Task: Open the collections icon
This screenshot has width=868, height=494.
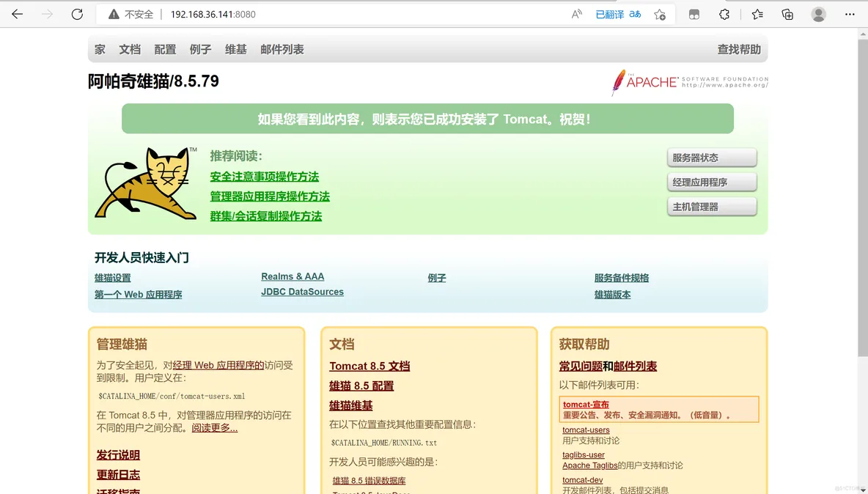Action: tap(787, 15)
